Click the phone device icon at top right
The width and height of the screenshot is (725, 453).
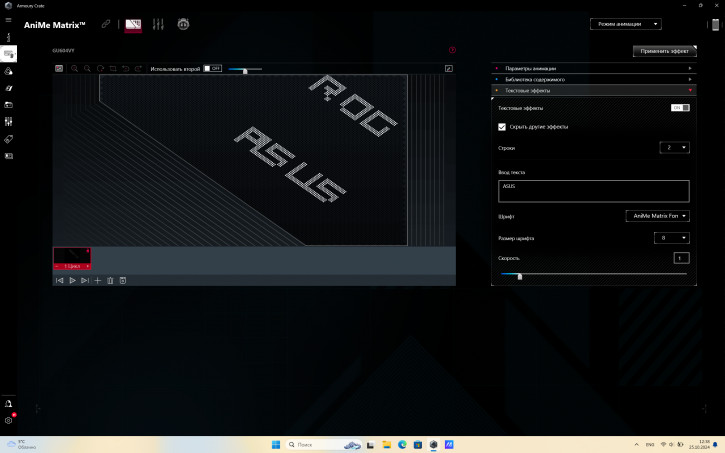pyautogui.click(x=715, y=24)
